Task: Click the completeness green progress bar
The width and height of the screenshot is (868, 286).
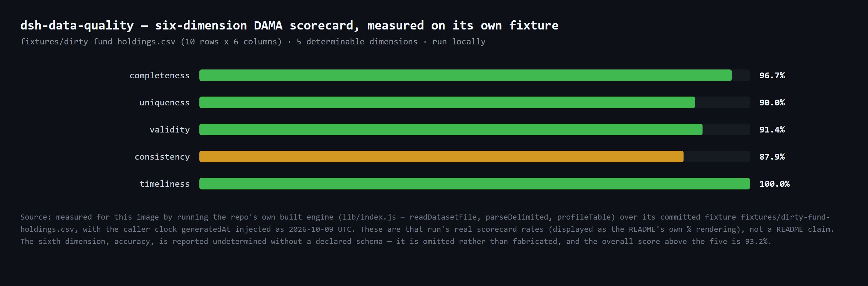Action: (465, 75)
